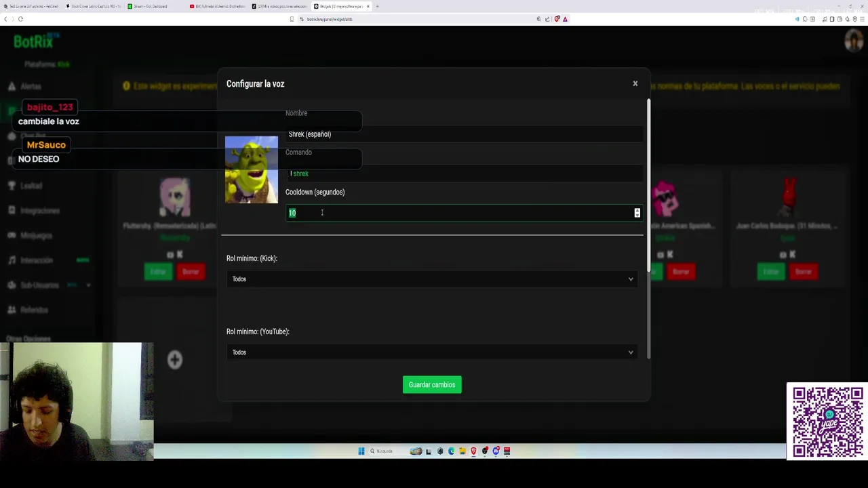Open Integraciones in the sidebar
The image size is (868, 488).
[39, 211]
